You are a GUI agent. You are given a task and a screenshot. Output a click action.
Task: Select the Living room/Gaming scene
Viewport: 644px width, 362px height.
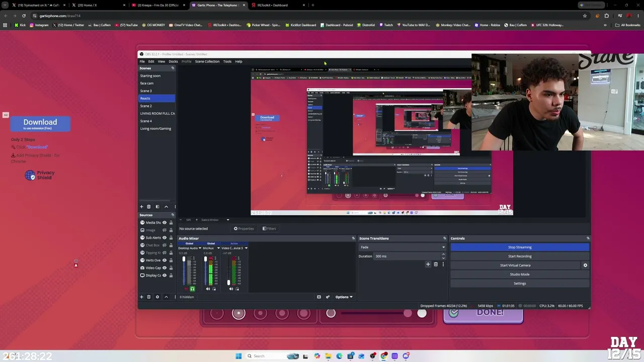click(x=155, y=128)
